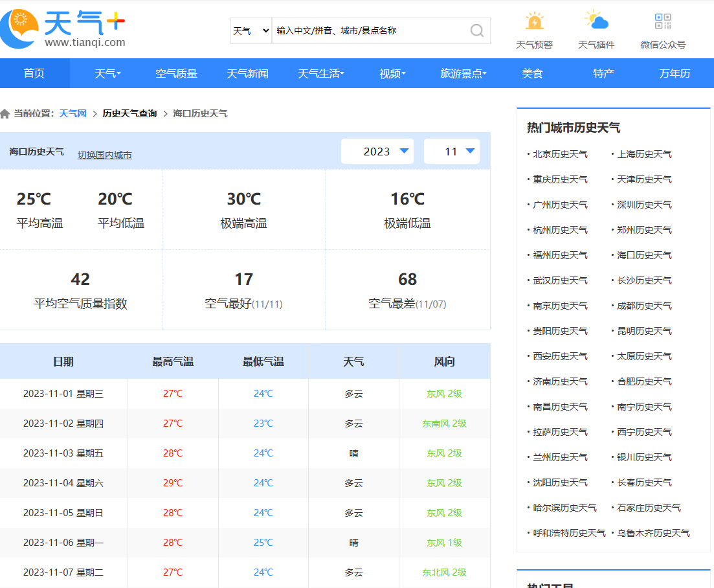Screen dimensions: 714x588
Task: Click 天气网 breadcrumb link
Action: coord(73,113)
